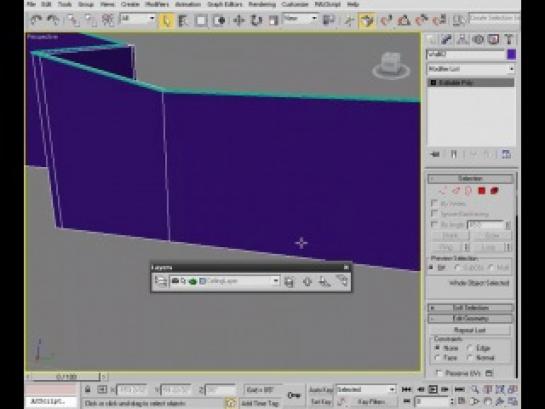This screenshot has height=409, width=545.
Task: Open the Rendering menu
Action: click(262, 5)
